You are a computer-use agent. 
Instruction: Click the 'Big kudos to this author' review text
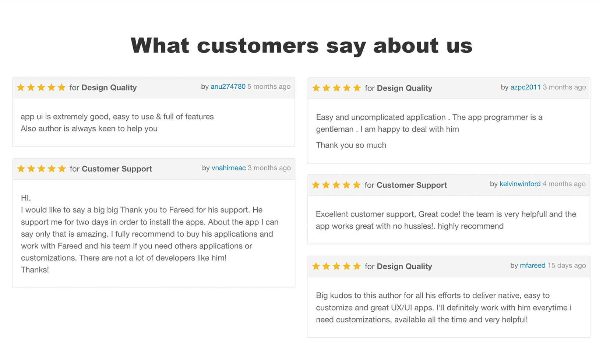click(x=444, y=308)
